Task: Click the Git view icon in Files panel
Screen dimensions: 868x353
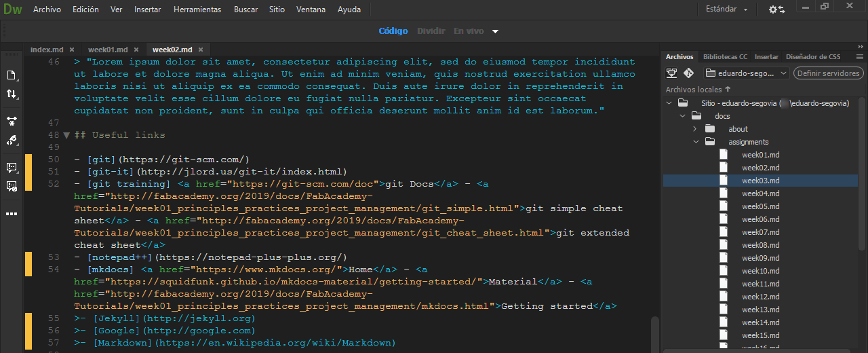Action: pos(688,73)
